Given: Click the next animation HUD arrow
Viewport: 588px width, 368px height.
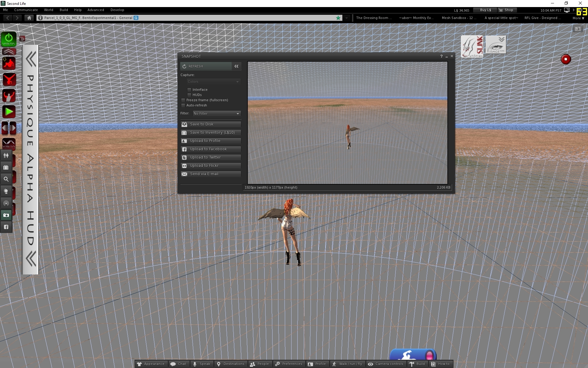Looking at the screenshot, I should pyautogui.click(x=13, y=128).
